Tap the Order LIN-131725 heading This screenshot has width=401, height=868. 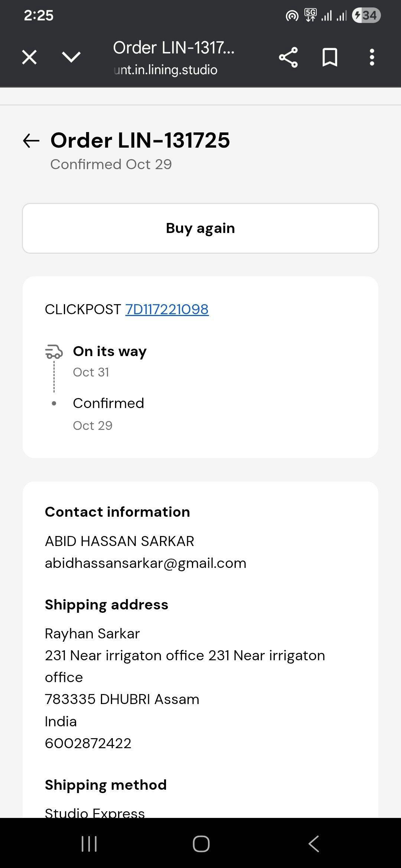(x=140, y=140)
